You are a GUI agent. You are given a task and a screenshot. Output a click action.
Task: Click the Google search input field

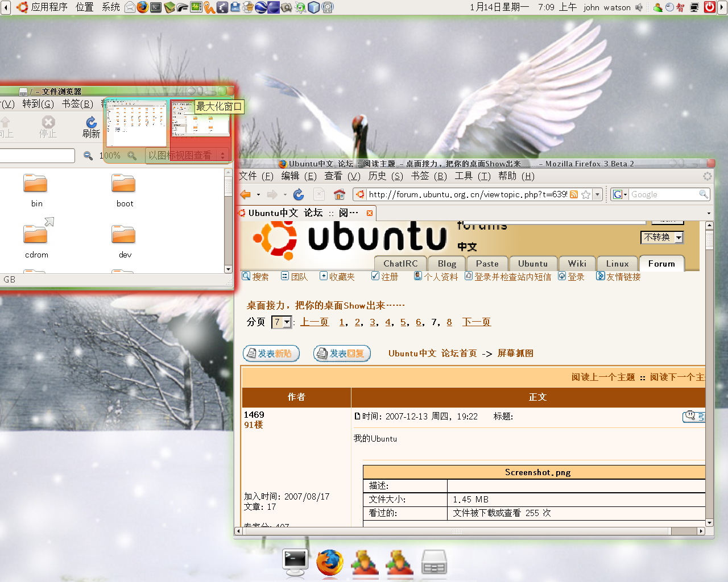click(664, 194)
